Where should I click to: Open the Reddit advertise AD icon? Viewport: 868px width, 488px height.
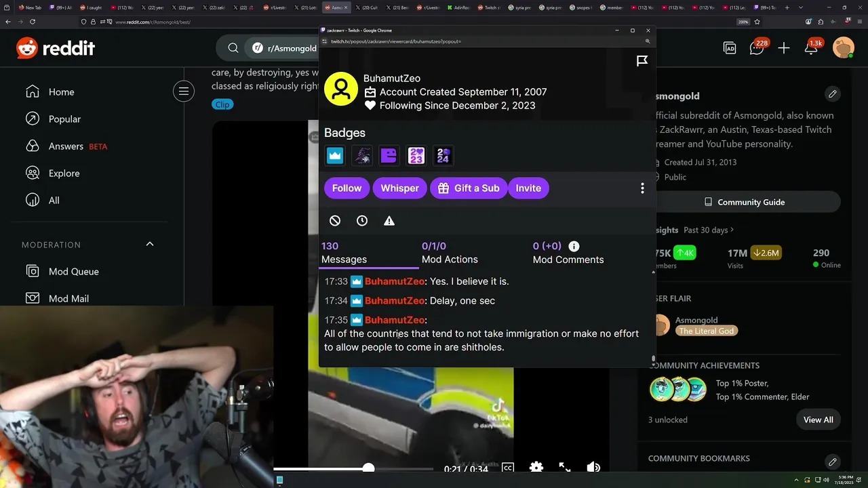click(730, 48)
